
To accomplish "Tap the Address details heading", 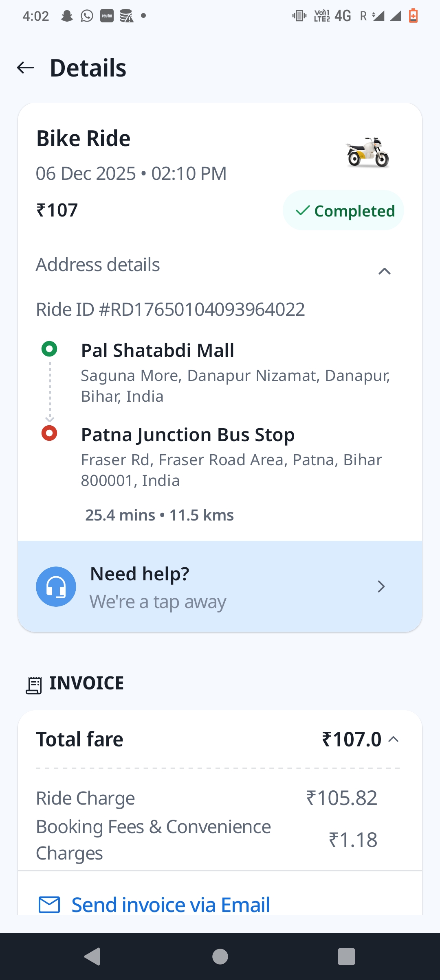I will [x=98, y=265].
